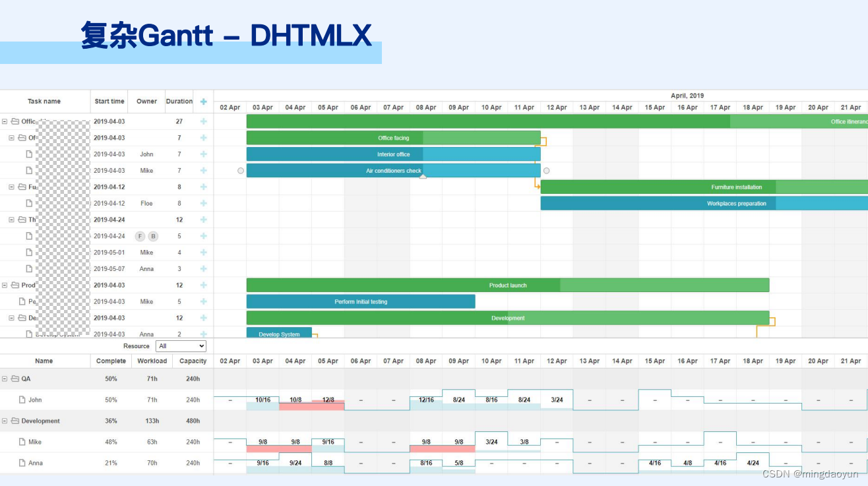This screenshot has width=868, height=486.
Task: Open the Resource filter dropdown
Action: [181, 346]
